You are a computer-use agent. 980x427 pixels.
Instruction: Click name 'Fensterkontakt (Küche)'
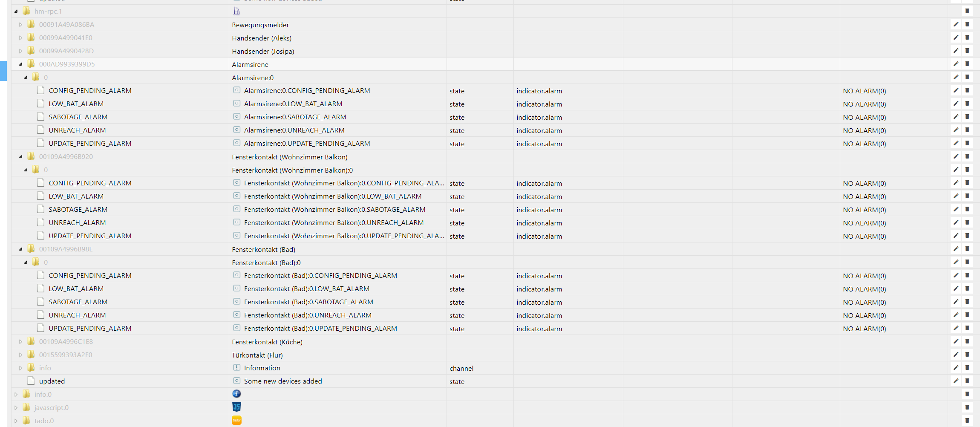tap(267, 342)
